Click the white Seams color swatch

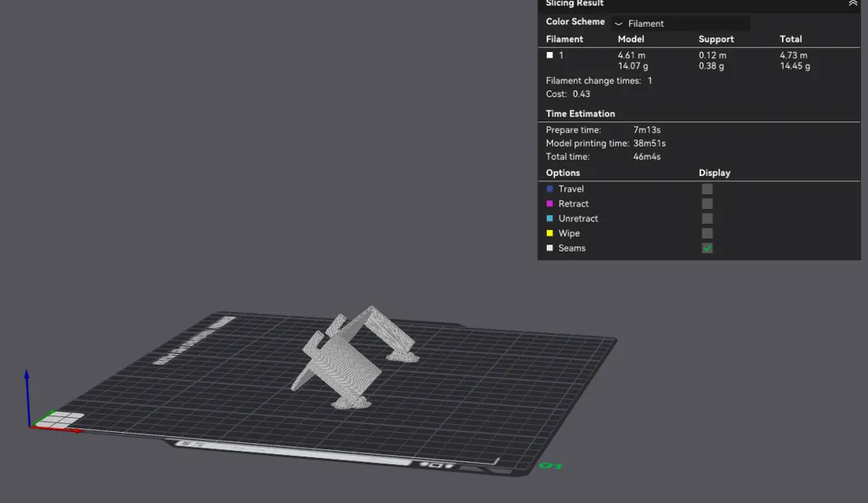point(549,248)
